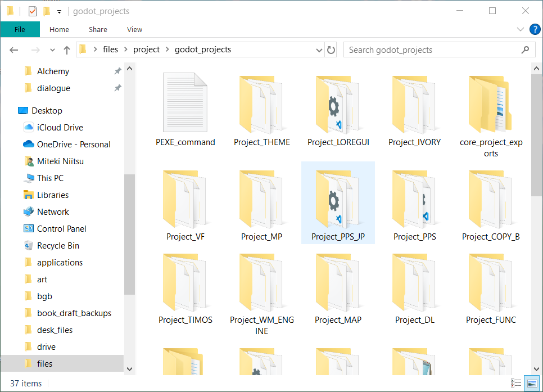The width and height of the screenshot is (543, 392).
Task: Select the Project_FUNC folder
Action: click(x=491, y=288)
